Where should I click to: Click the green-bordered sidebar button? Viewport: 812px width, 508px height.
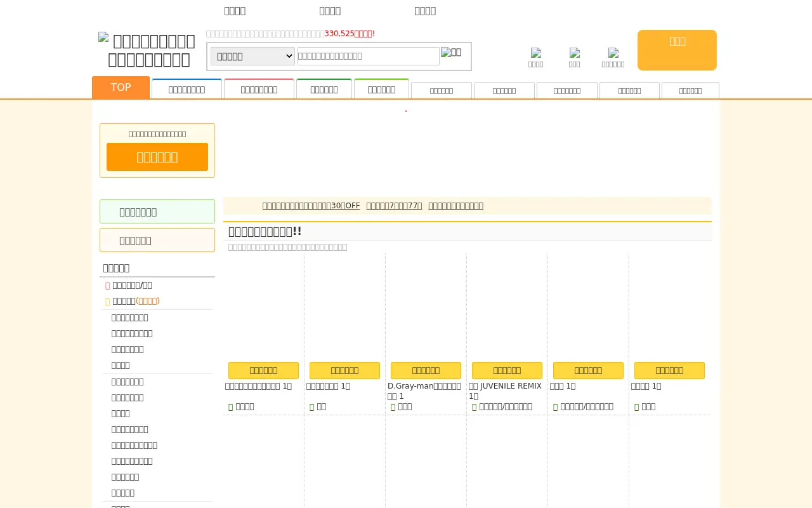(157, 211)
